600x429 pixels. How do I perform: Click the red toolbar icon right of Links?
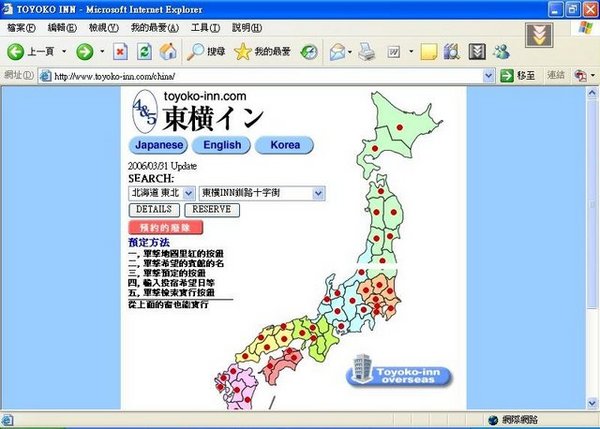[x=580, y=76]
